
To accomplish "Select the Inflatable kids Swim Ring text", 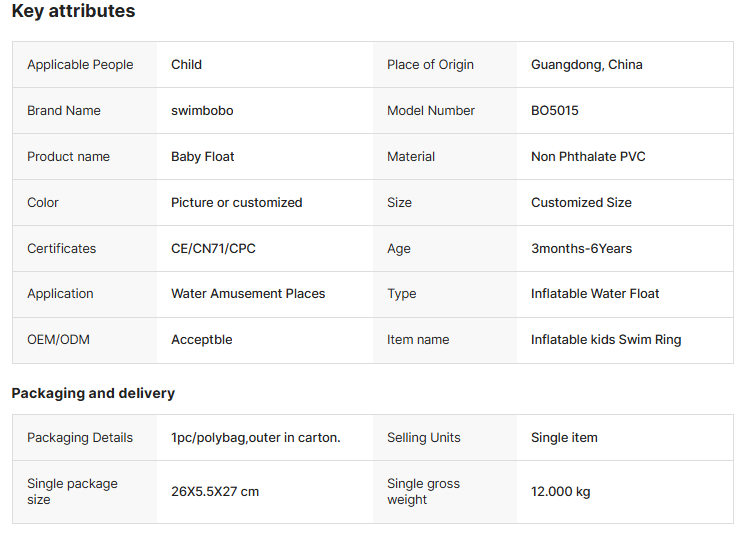I will (x=606, y=340).
